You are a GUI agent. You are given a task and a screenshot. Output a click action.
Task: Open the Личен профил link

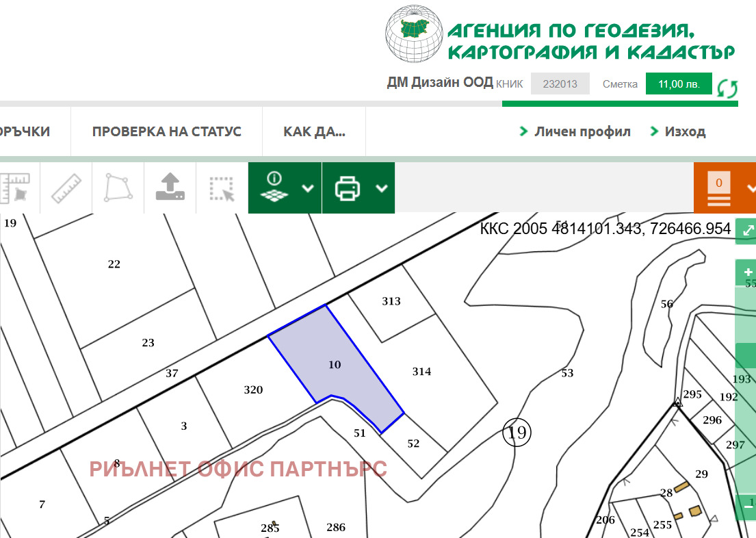[582, 131]
